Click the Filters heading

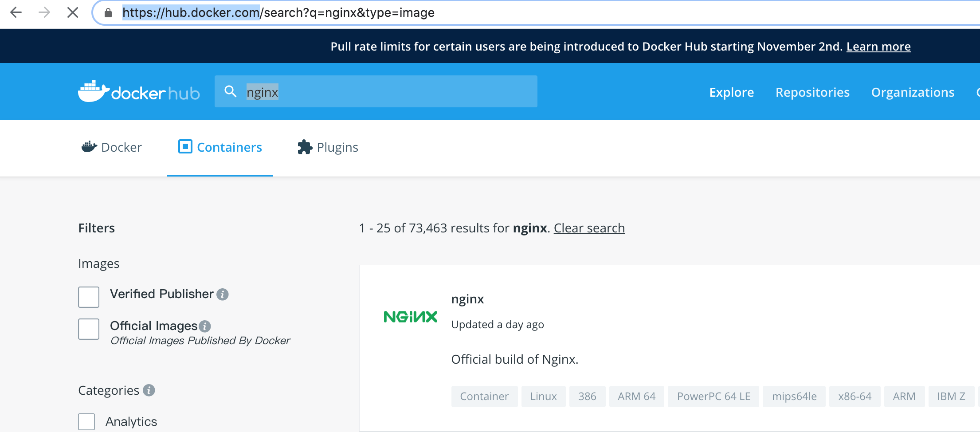[x=97, y=228]
